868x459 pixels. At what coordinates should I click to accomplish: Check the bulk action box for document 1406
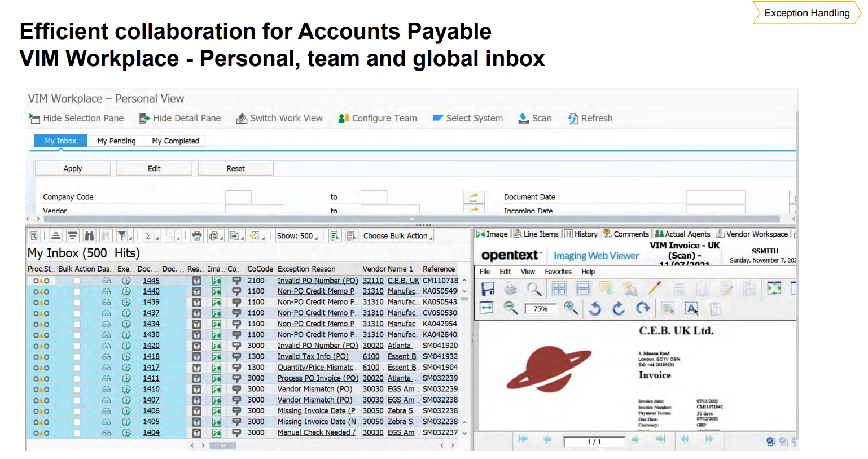click(76, 411)
